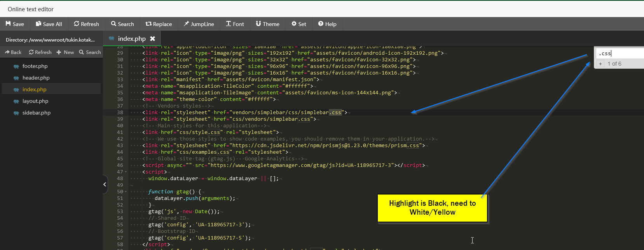This screenshot has height=250, width=644.
Task: Open the Font settings
Action: (x=235, y=24)
